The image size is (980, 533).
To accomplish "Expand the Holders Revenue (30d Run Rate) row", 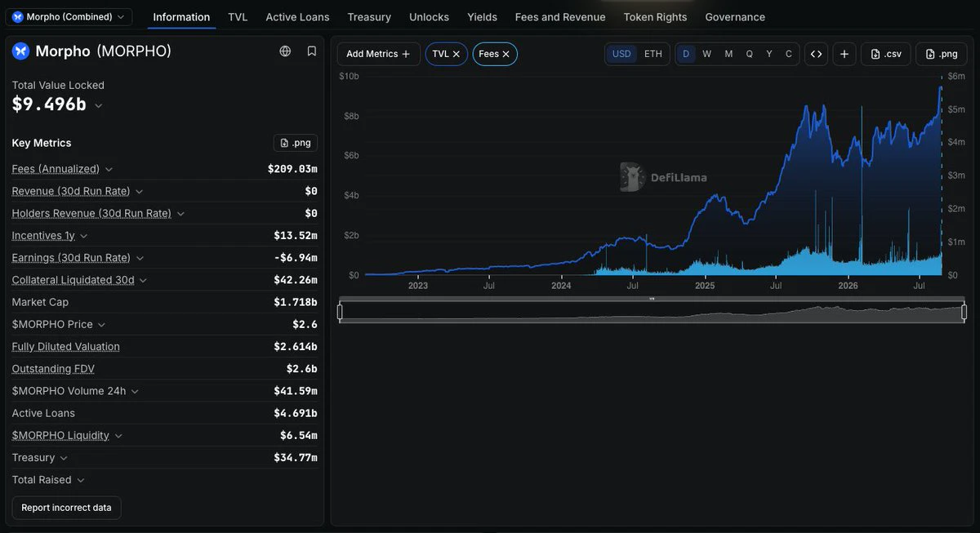I will coord(180,213).
